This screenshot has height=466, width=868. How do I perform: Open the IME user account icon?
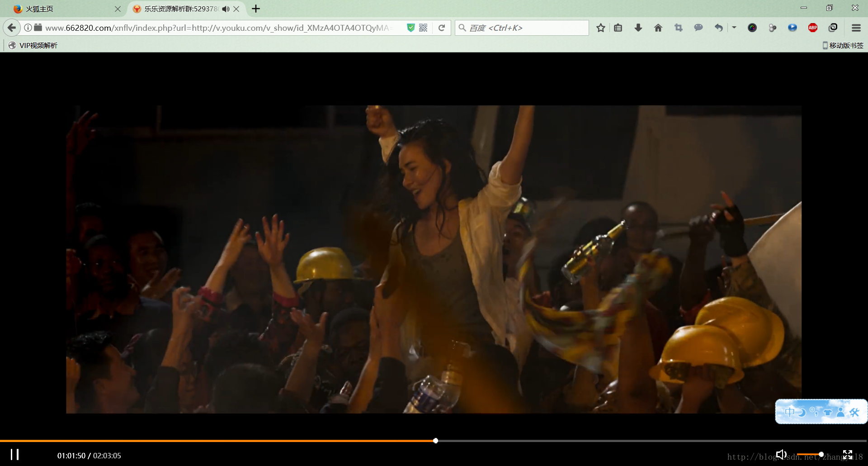[840, 412]
